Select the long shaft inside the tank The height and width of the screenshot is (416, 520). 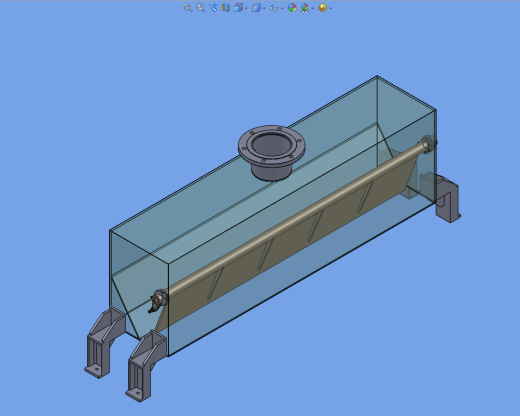293,220
